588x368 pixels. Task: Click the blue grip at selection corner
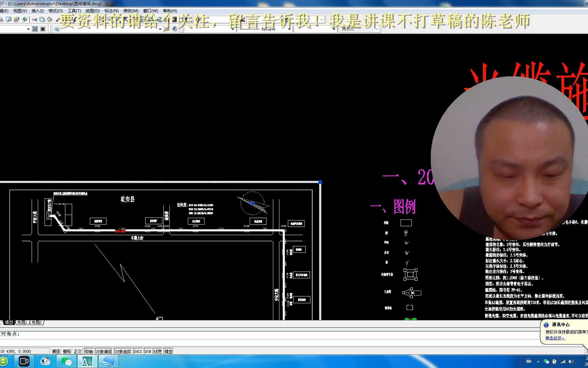coord(320,182)
